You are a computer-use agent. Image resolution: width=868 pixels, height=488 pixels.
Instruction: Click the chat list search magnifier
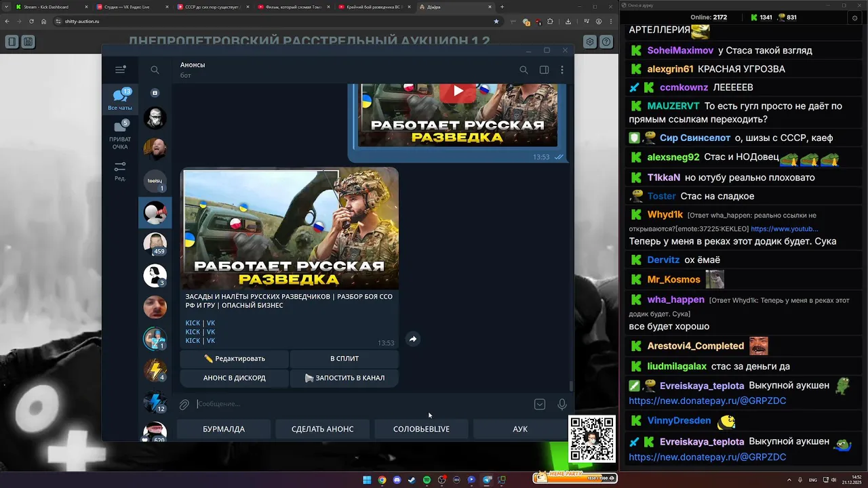(155, 70)
